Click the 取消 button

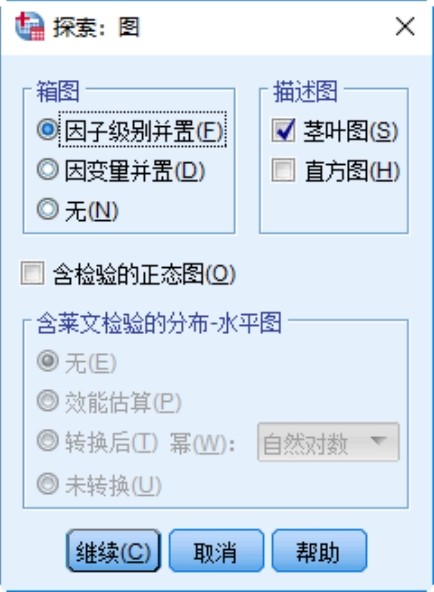pyautogui.click(x=216, y=551)
